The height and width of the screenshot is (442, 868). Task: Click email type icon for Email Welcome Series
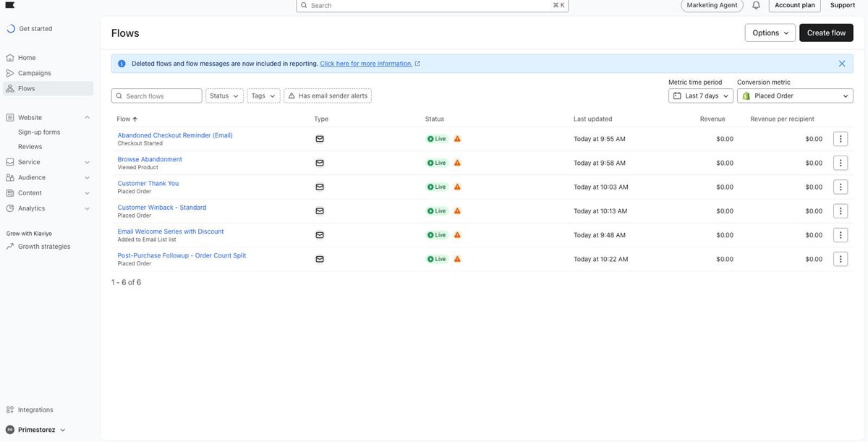(x=320, y=235)
